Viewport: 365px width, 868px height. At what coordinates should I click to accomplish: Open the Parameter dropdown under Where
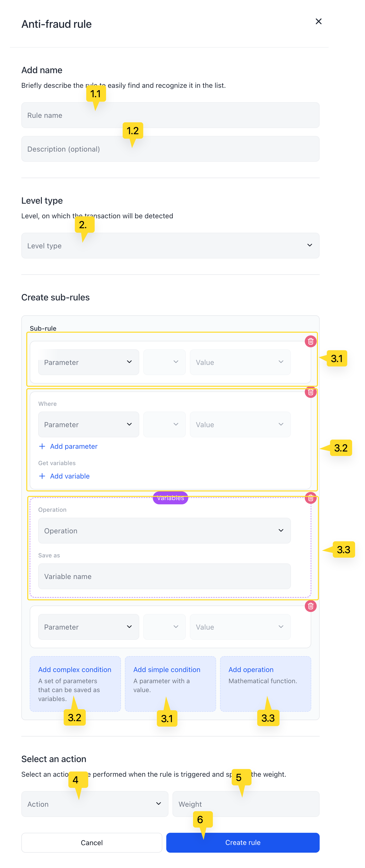88,424
